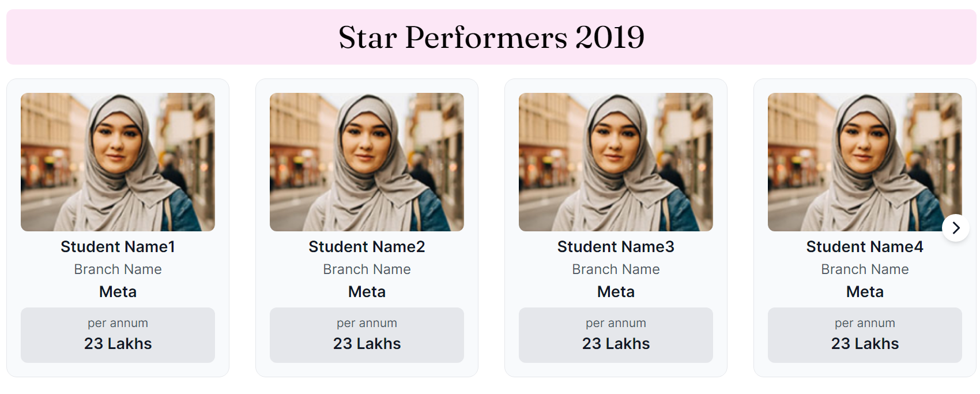980x394 pixels.
Task: Open Student Name2's photo
Action: tap(367, 162)
